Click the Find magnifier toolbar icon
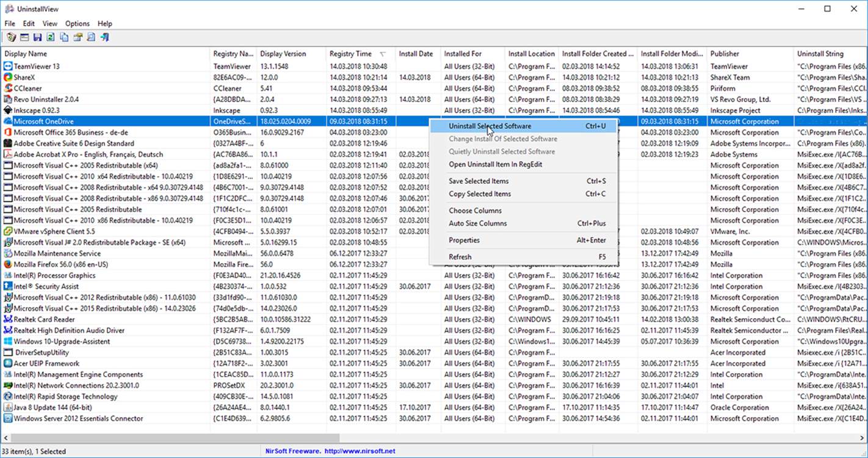Image resolution: width=868 pixels, height=458 pixels. point(91,37)
